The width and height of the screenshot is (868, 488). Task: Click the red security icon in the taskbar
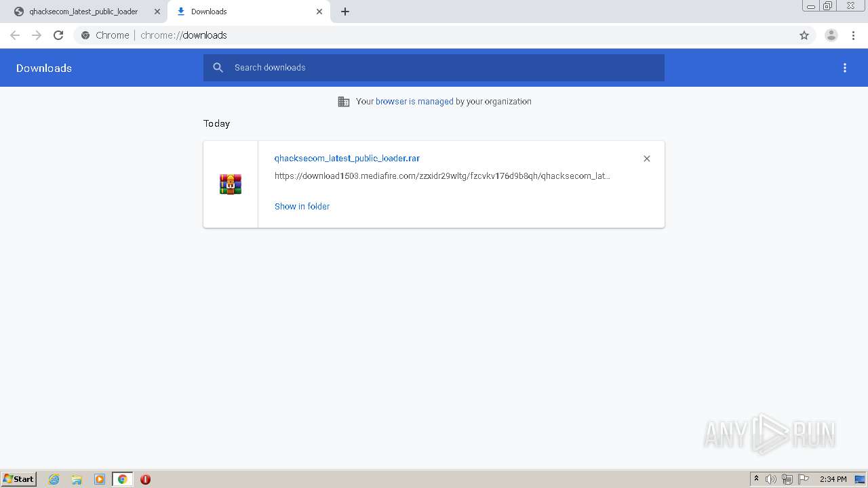click(x=145, y=479)
